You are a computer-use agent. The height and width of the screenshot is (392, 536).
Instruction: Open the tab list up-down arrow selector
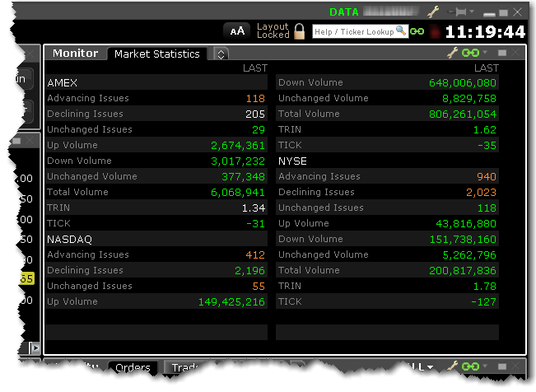(221, 54)
